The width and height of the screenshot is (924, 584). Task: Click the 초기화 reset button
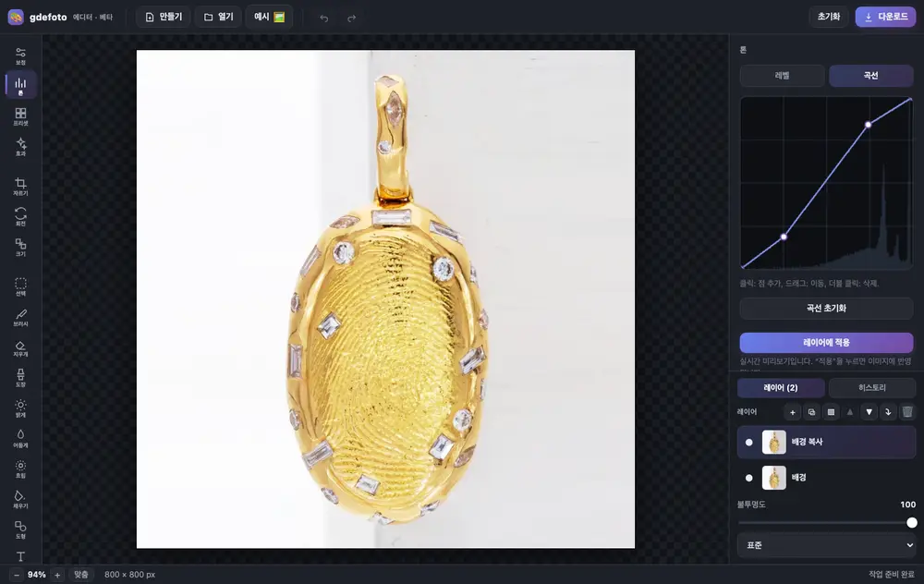[x=829, y=17]
